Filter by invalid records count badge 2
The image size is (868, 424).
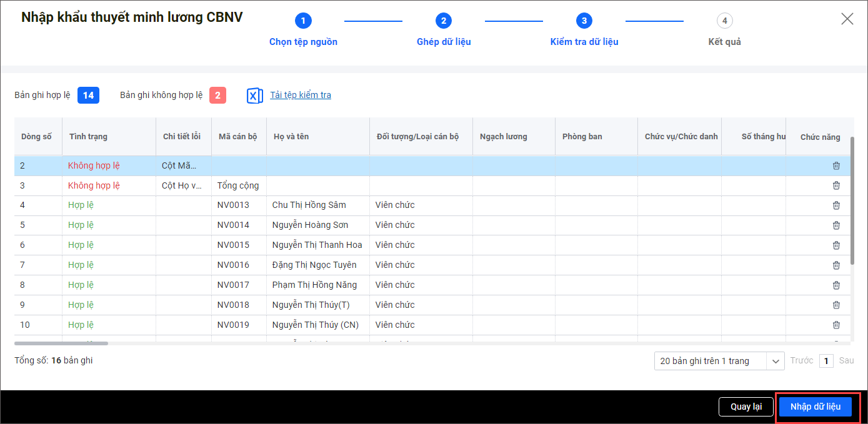(217, 96)
